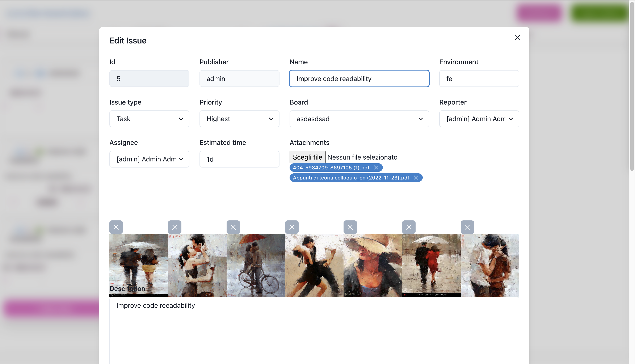Delete the red umbrella bicycle image
635x364 pixels.
pos(233,227)
